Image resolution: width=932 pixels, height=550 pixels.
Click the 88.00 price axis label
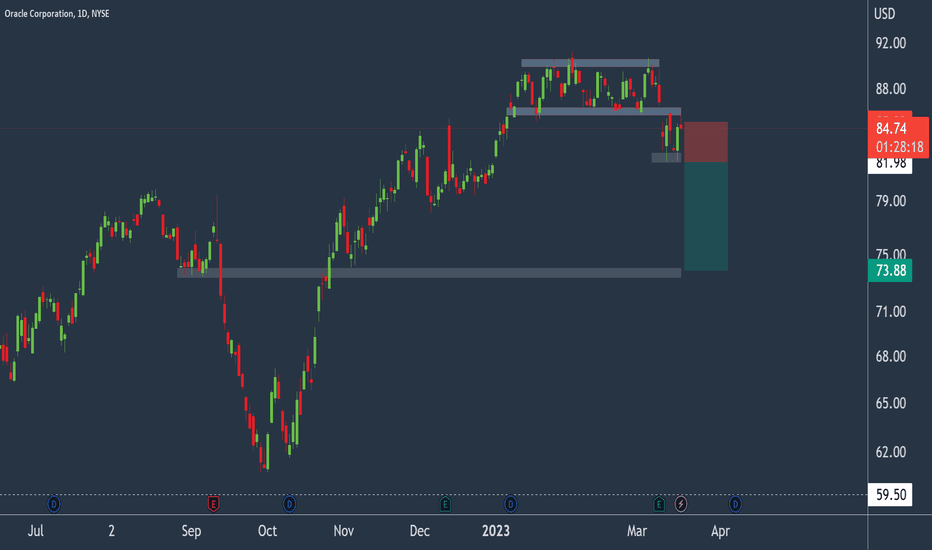(891, 89)
